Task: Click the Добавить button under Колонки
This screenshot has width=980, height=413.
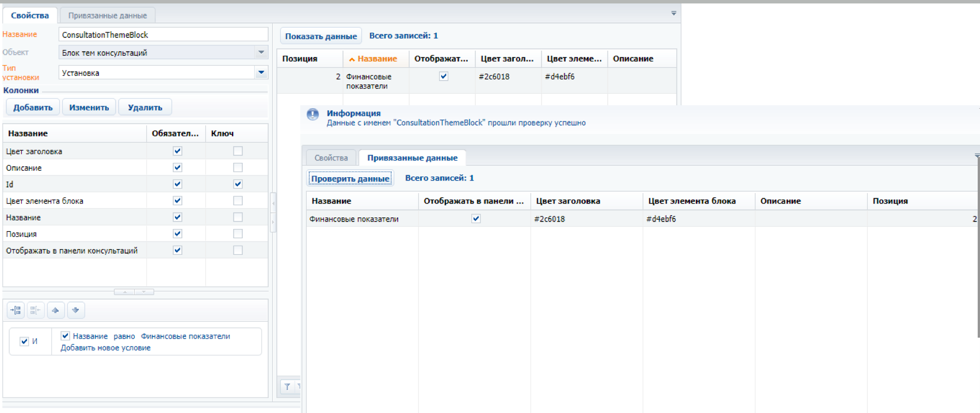Action: (33, 108)
